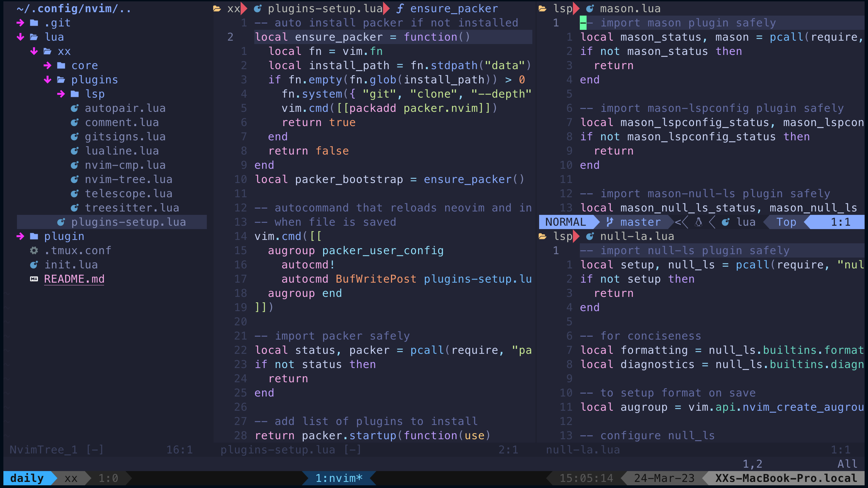Expand the plugin folder arrow

pos(20,236)
